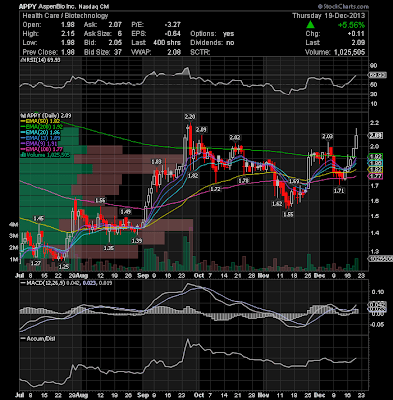Click the APPY ticker symbol in the header
This screenshot has width=393, height=400.
[x=28, y=6]
